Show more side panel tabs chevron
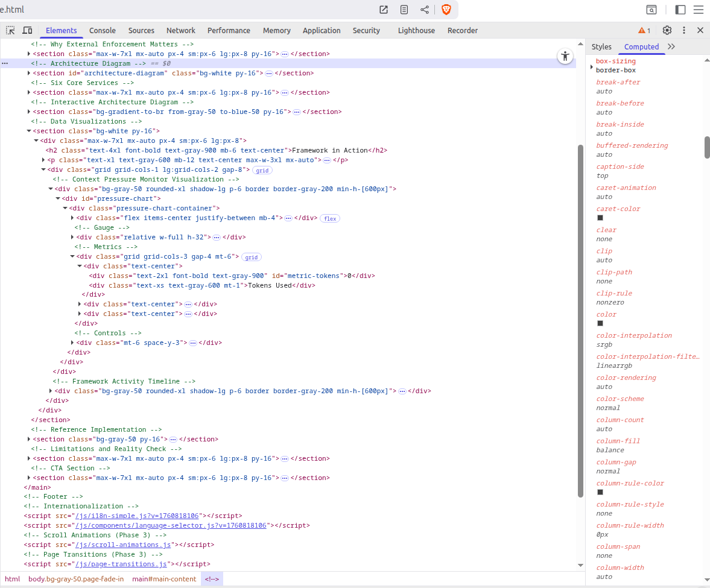Screen dimensions: 710x588 pos(671,46)
